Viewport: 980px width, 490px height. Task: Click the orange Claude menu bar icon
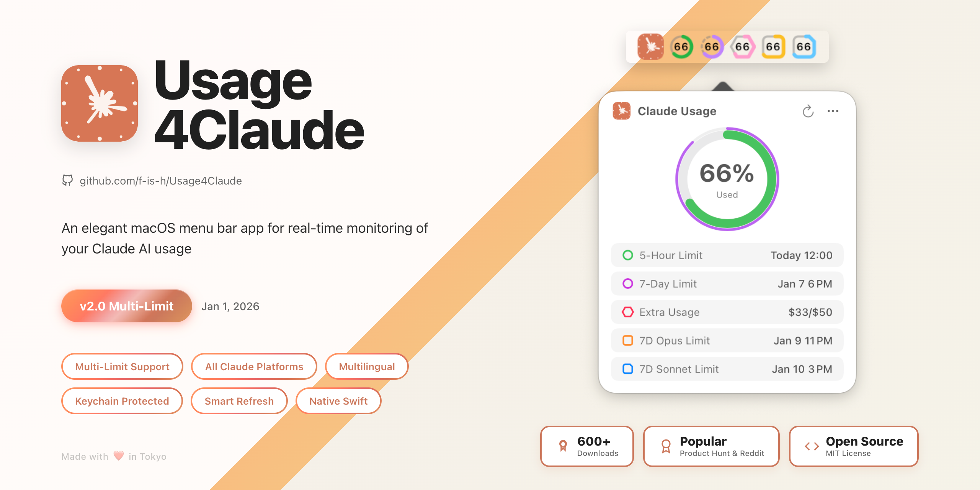pyautogui.click(x=650, y=47)
